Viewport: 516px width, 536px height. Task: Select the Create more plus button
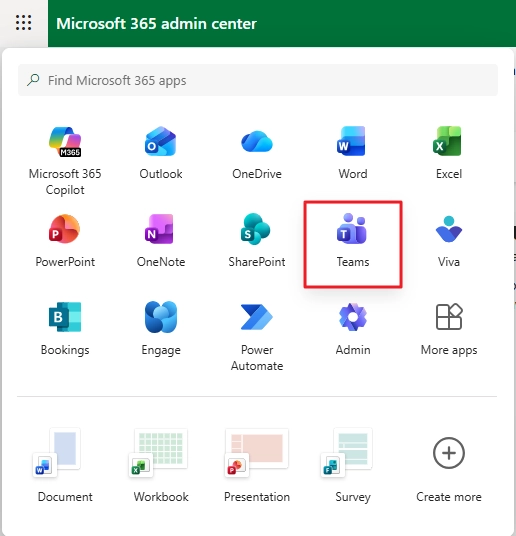[x=449, y=453]
